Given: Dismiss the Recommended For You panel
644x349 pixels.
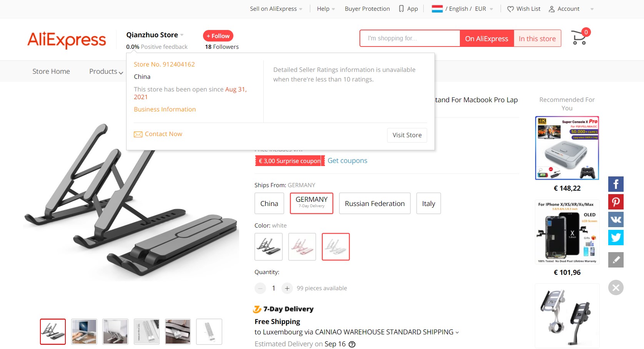Looking at the screenshot, I should click(616, 287).
